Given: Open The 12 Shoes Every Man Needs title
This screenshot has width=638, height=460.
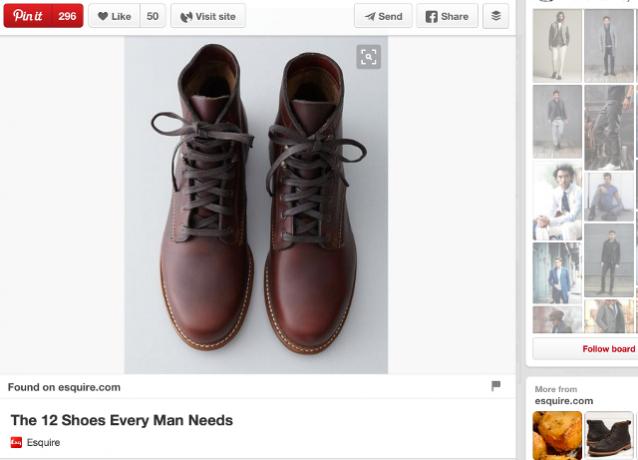Looking at the screenshot, I should [x=122, y=420].
